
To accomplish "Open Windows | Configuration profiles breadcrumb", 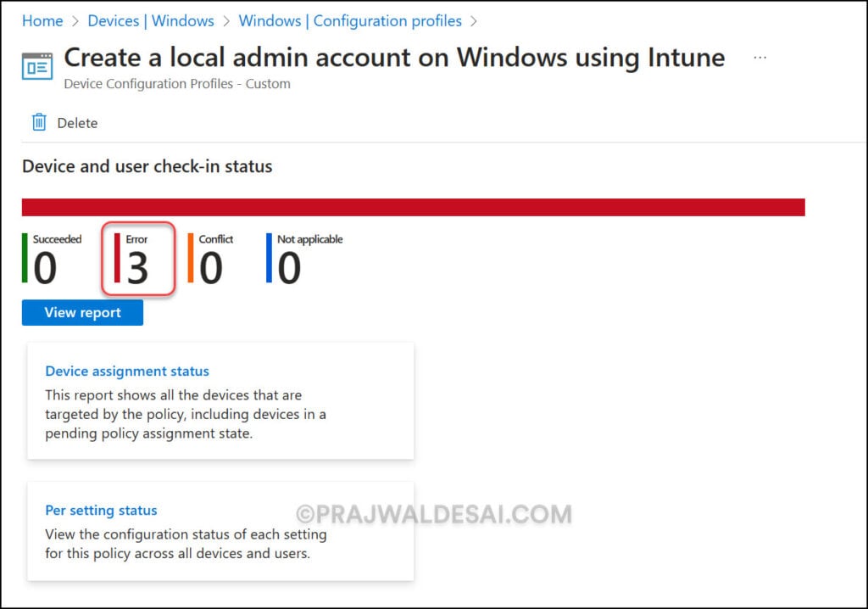I will [x=350, y=21].
